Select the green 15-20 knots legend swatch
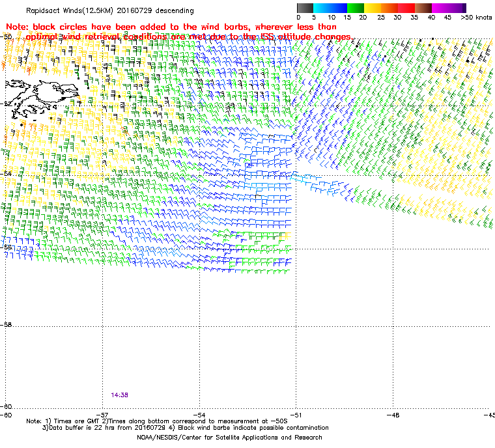Image resolution: width=495 pixels, height=448 pixels. [x=356, y=8]
